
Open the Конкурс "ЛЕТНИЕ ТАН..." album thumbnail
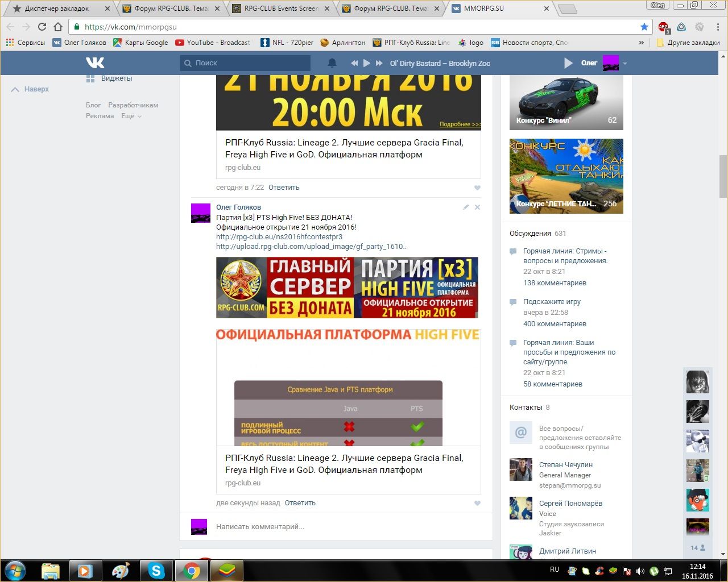566,176
